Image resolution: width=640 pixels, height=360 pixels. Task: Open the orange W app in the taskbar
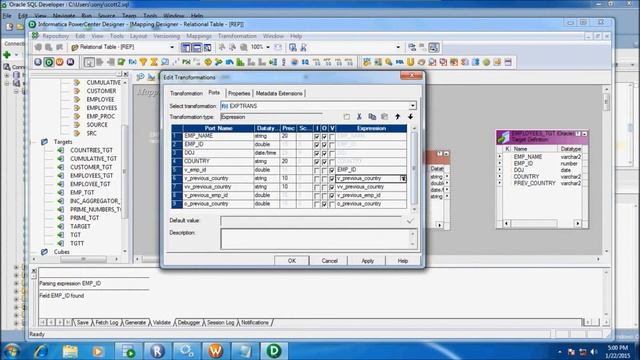(216, 351)
